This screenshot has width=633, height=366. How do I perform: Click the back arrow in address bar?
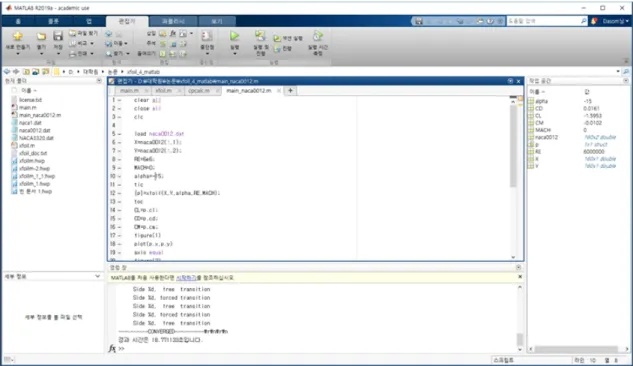click(x=7, y=72)
